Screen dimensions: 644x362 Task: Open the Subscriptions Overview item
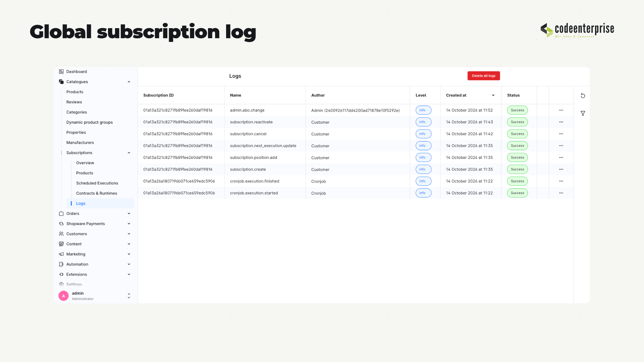point(85,163)
